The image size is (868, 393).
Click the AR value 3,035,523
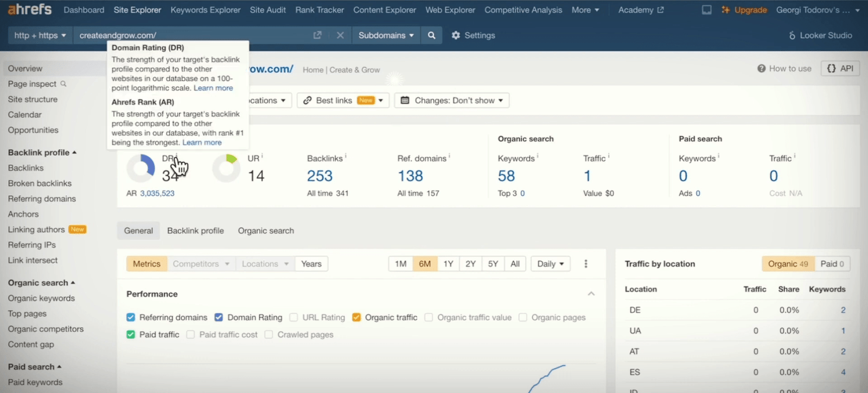(x=157, y=193)
